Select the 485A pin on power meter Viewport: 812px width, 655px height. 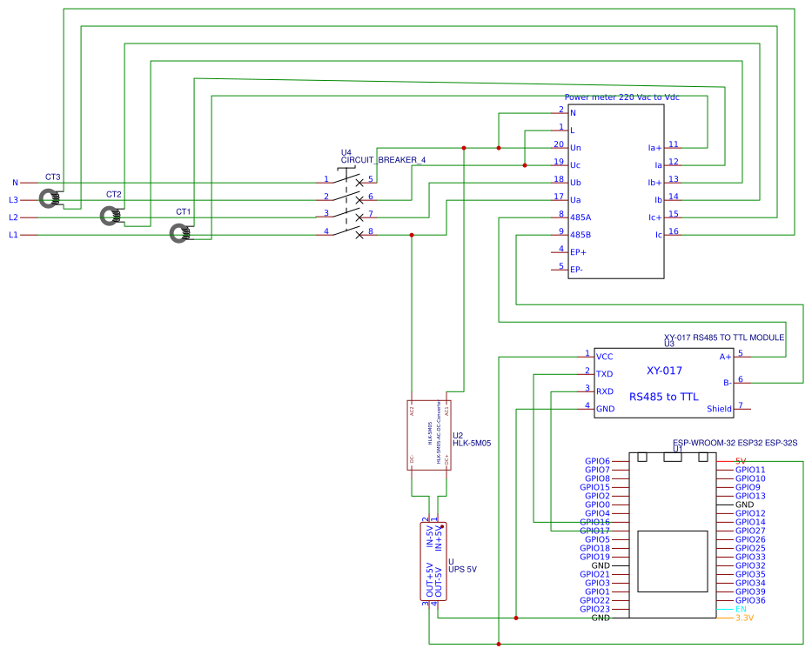pos(580,217)
